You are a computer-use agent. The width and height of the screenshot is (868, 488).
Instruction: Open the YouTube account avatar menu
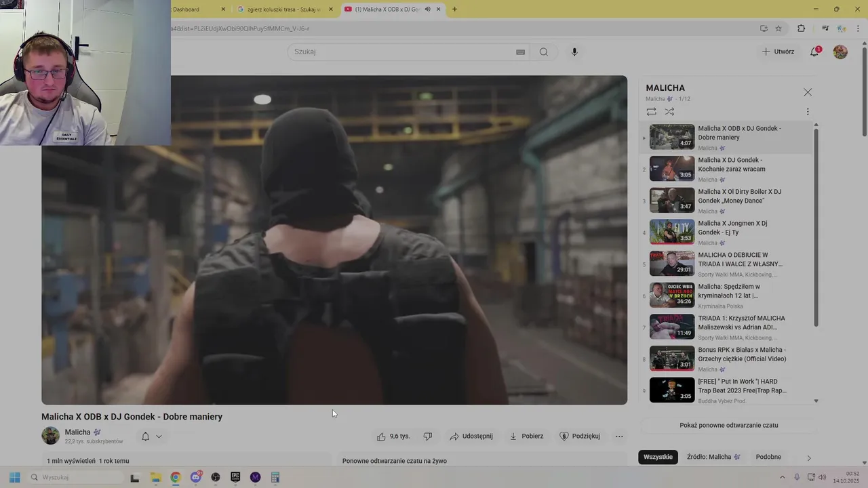[x=840, y=52]
